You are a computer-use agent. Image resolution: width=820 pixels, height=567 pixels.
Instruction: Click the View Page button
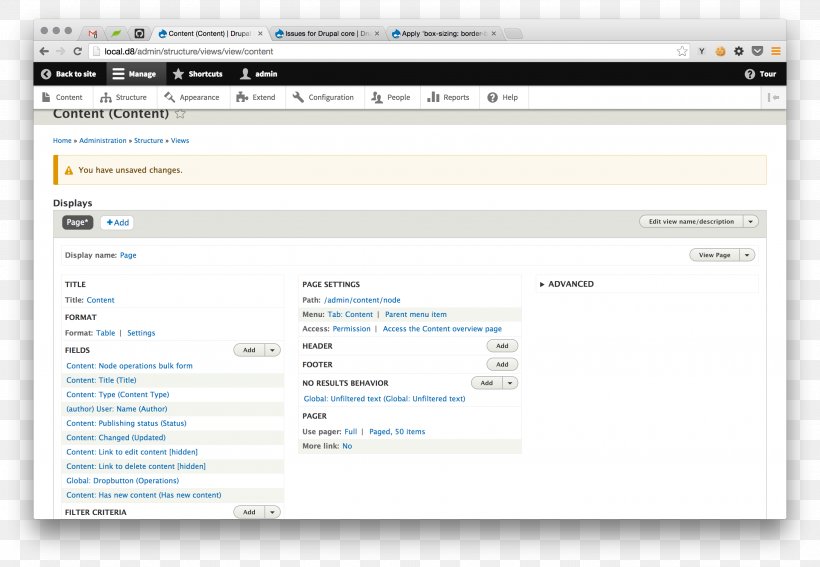coord(714,255)
